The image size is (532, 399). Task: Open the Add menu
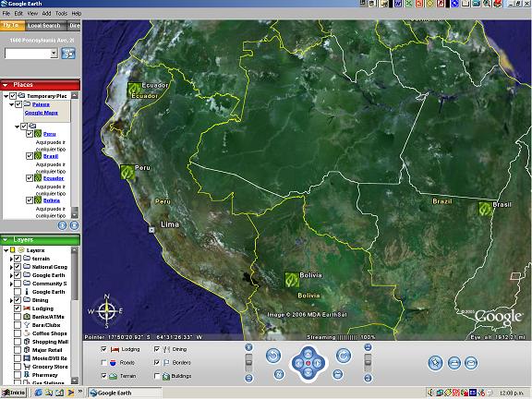(46, 13)
